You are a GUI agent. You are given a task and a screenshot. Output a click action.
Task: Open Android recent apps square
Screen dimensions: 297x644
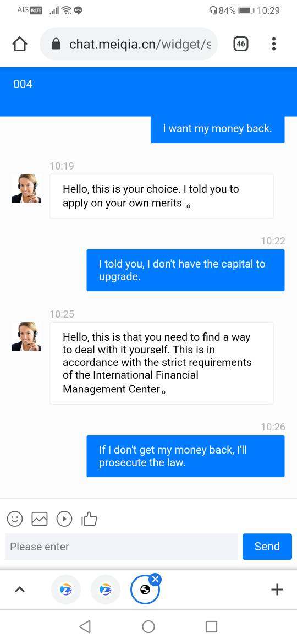coord(211,626)
